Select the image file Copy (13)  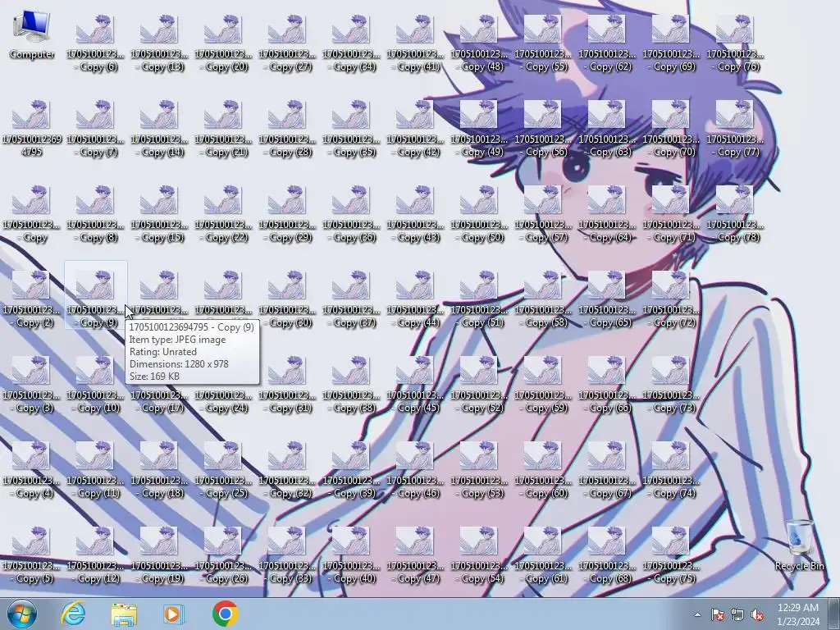coord(159,43)
